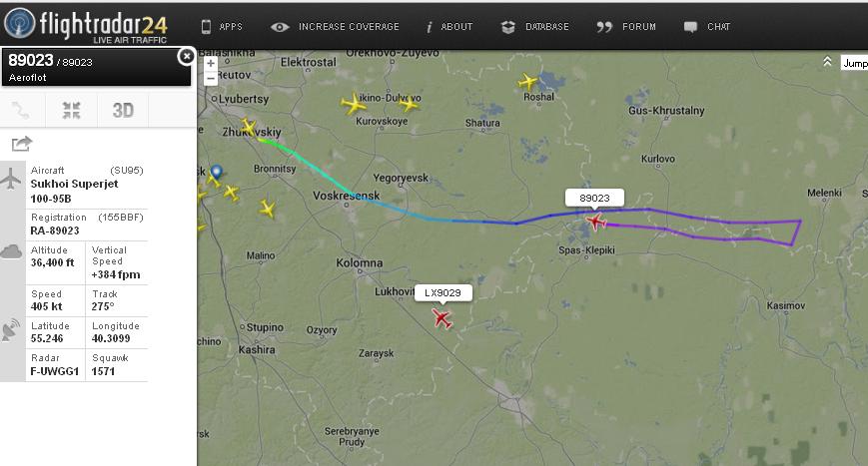Select the red 89023 aircraft on map
This screenshot has height=466, width=868.
595,222
